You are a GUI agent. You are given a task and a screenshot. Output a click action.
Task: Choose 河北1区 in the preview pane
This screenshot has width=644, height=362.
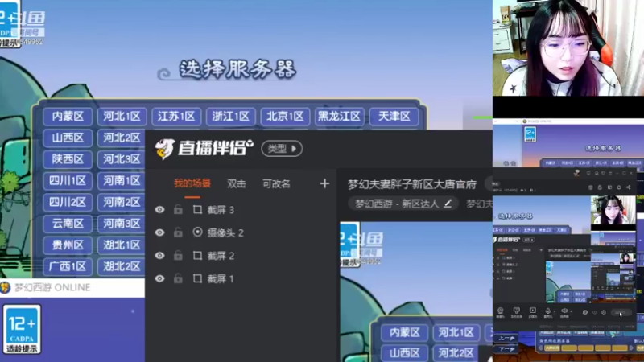point(456,332)
